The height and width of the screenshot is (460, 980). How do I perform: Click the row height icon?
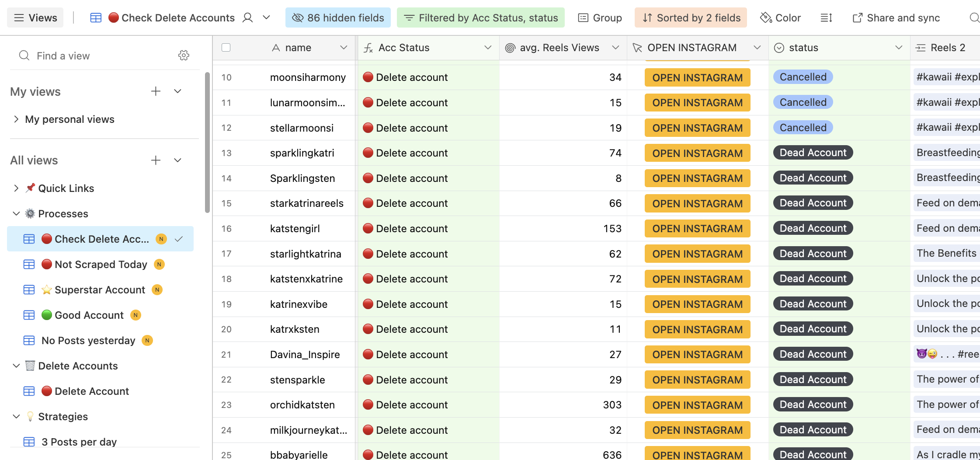[826, 17]
